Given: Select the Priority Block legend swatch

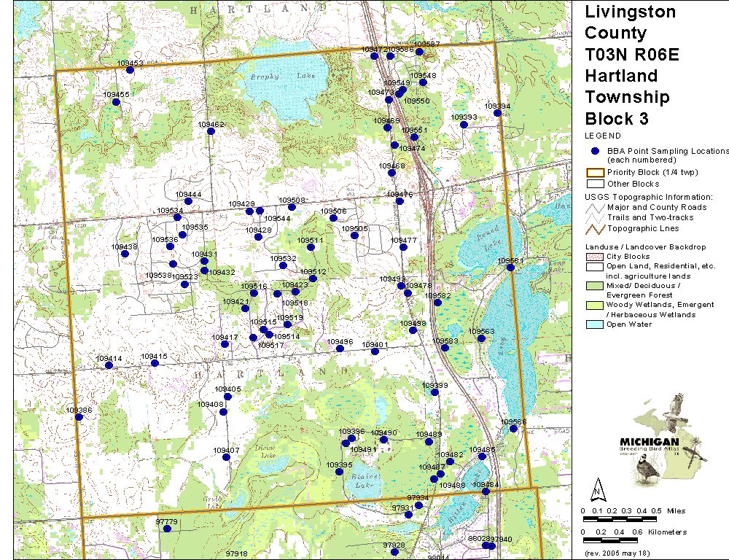Looking at the screenshot, I should (x=596, y=172).
